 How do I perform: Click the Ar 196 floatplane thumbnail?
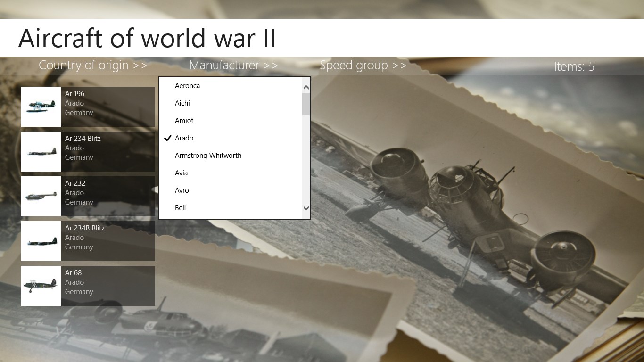coord(41,107)
